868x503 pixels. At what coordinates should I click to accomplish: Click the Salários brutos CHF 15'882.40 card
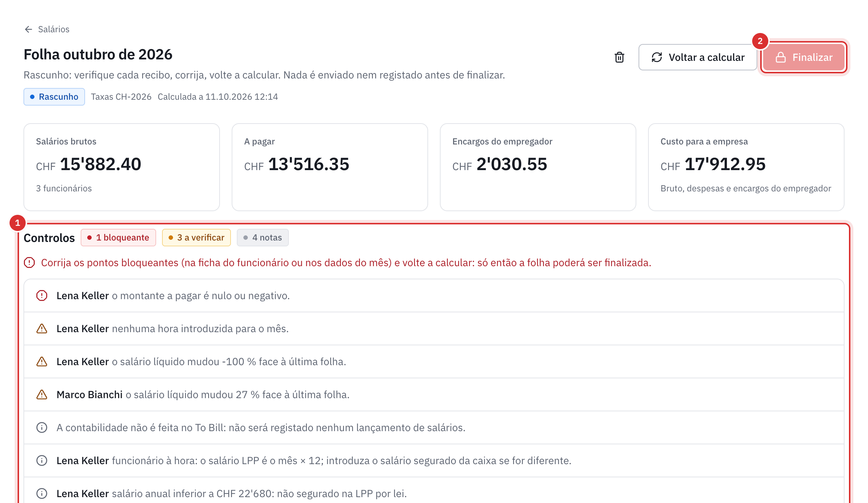pyautogui.click(x=122, y=167)
